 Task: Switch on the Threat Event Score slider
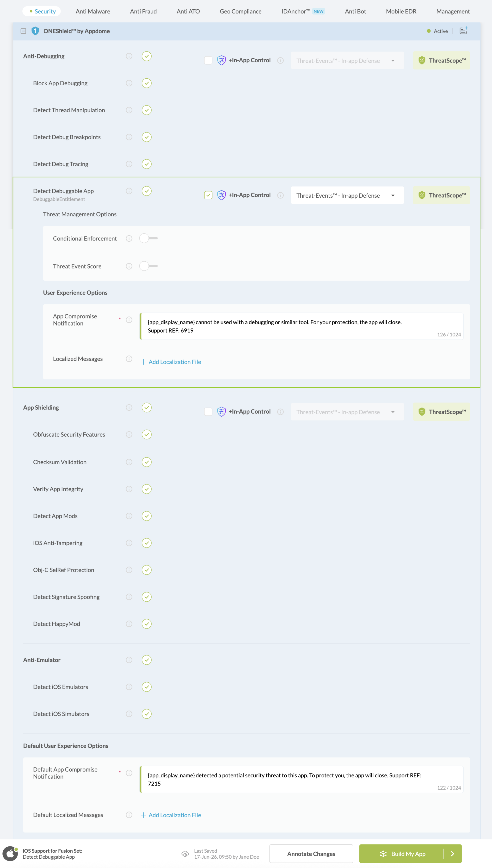point(149,266)
